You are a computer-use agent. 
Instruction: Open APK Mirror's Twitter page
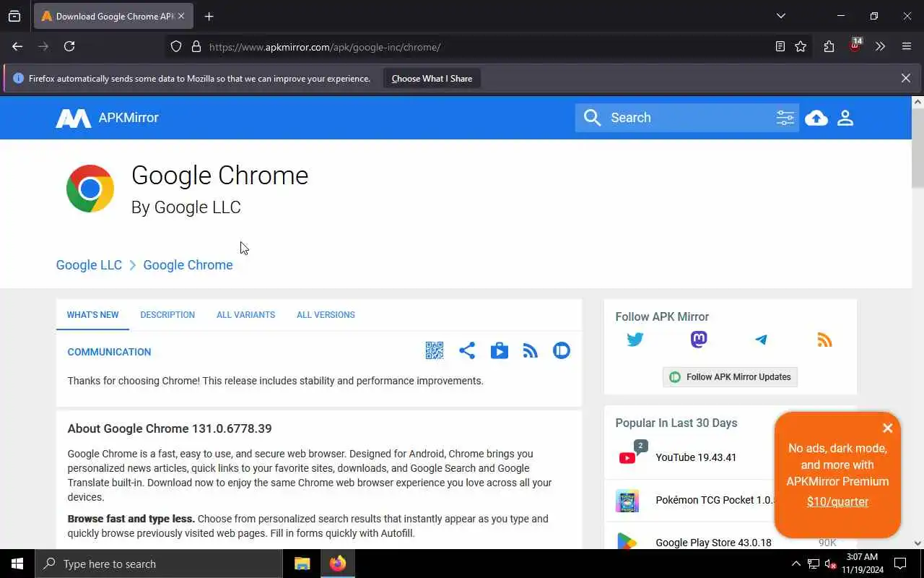635,340
